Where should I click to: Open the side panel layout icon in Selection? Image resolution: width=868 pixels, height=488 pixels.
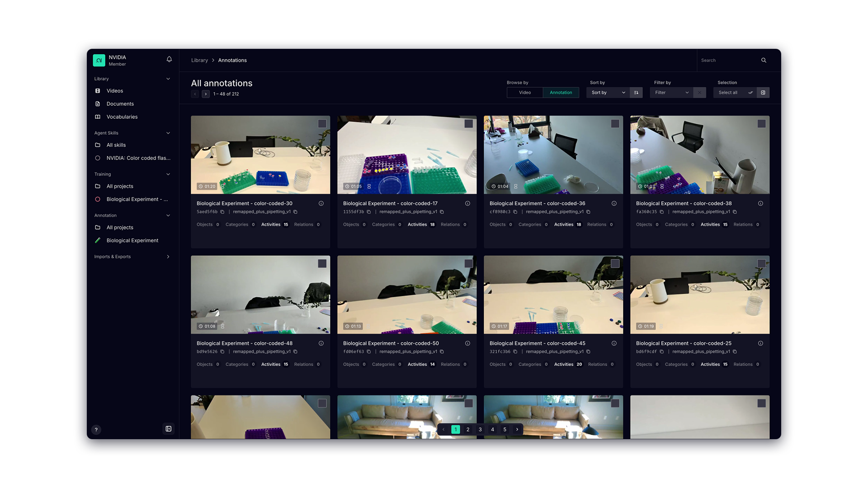point(763,93)
